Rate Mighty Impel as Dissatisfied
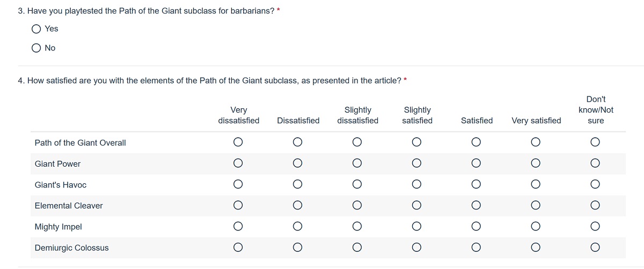The width and height of the screenshot is (644, 269). click(x=298, y=226)
